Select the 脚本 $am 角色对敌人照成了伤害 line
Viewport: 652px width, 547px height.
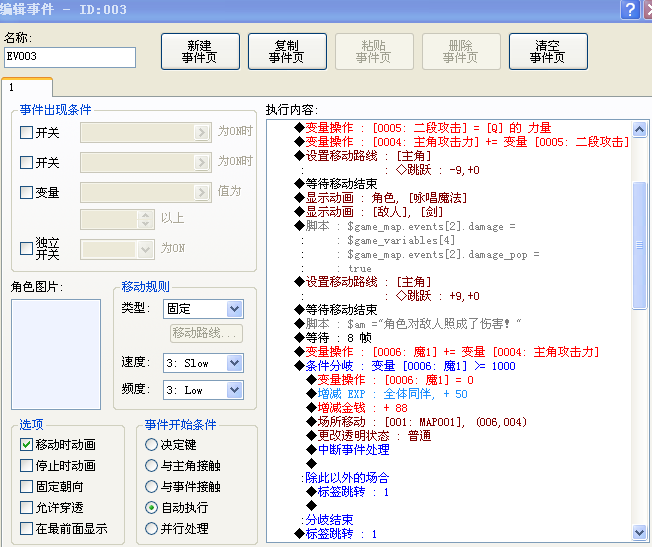(x=408, y=324)
